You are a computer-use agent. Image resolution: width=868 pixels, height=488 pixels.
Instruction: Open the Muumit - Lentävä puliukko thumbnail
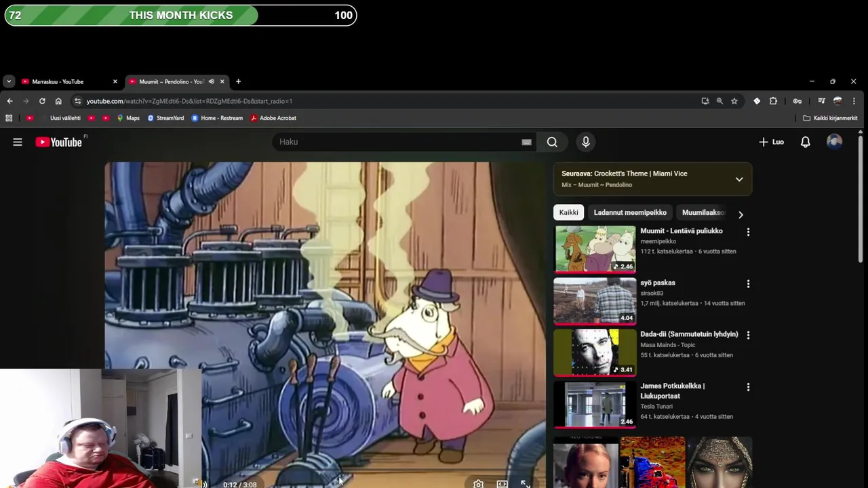tap(595, 249)
